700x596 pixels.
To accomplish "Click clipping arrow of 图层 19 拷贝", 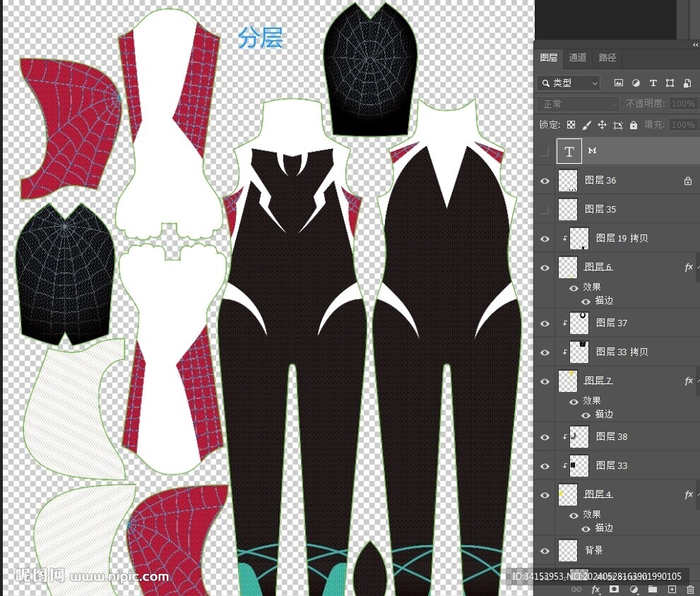I will (564, 239).
